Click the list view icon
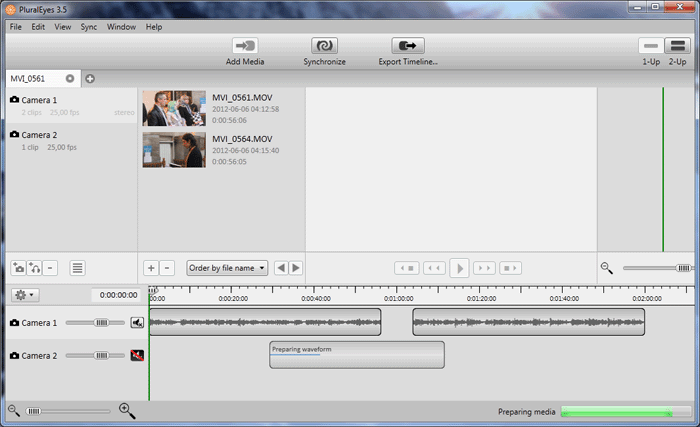 pyautogui.click(x=77, y=268)
